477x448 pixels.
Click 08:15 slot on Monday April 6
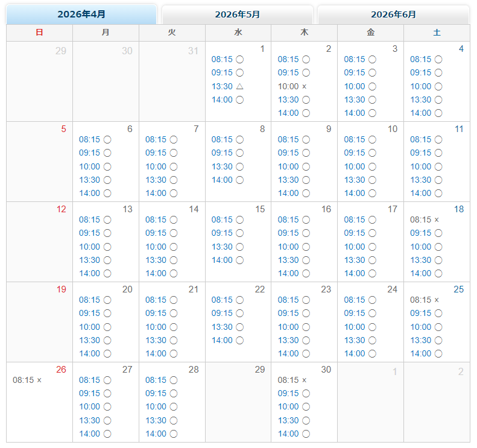click(x=95, y=139)
